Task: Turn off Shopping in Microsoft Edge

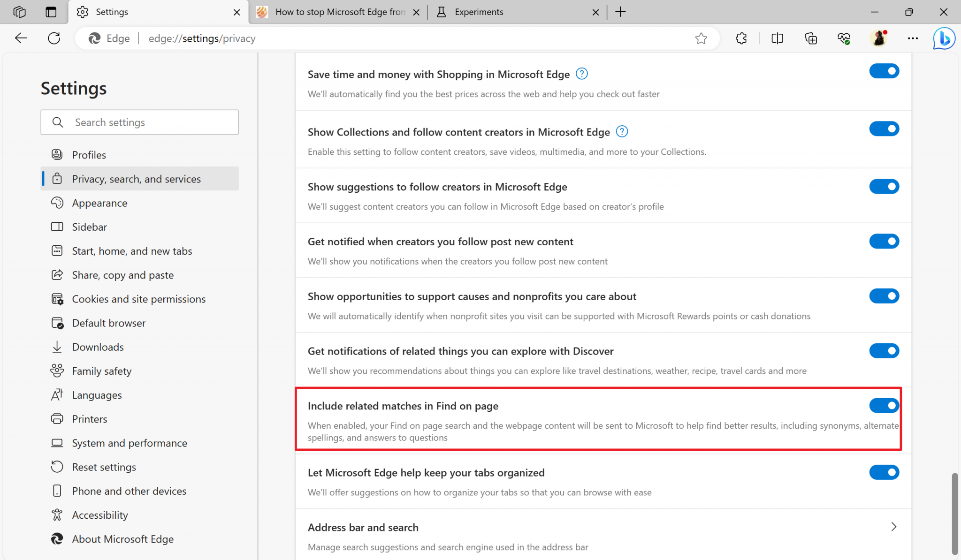Action: click(x=884, y=71)
